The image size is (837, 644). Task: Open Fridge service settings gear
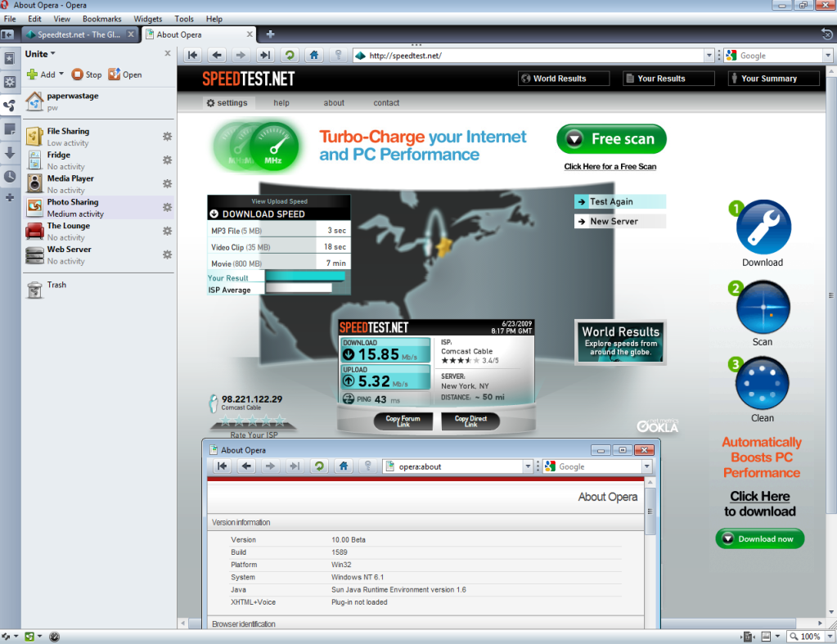coord(167,160)
